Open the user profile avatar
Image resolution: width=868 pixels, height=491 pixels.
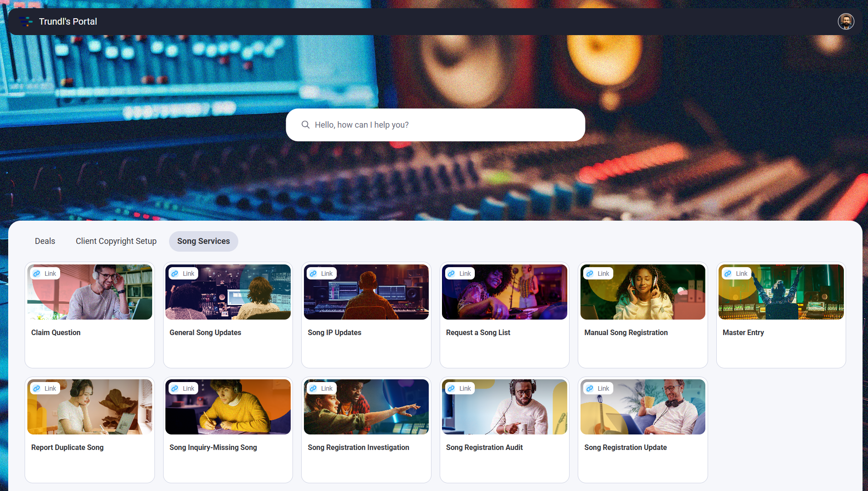(x=846, y=21)
